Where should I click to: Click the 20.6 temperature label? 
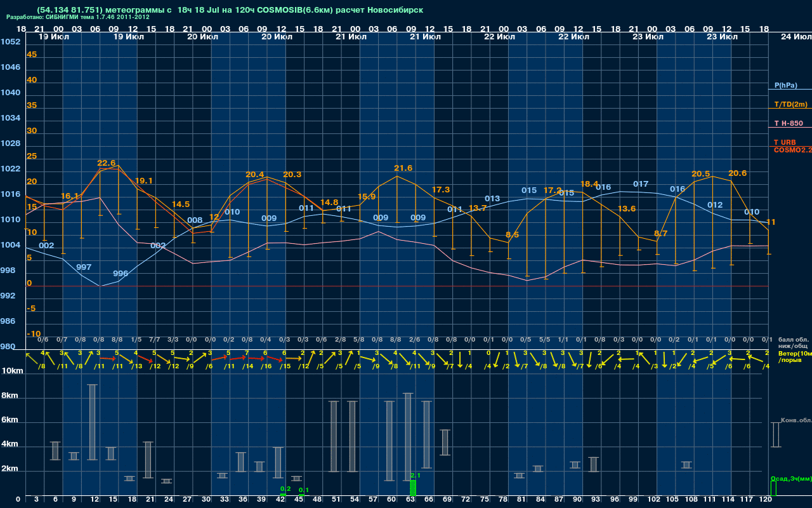(x=738, y=173)
